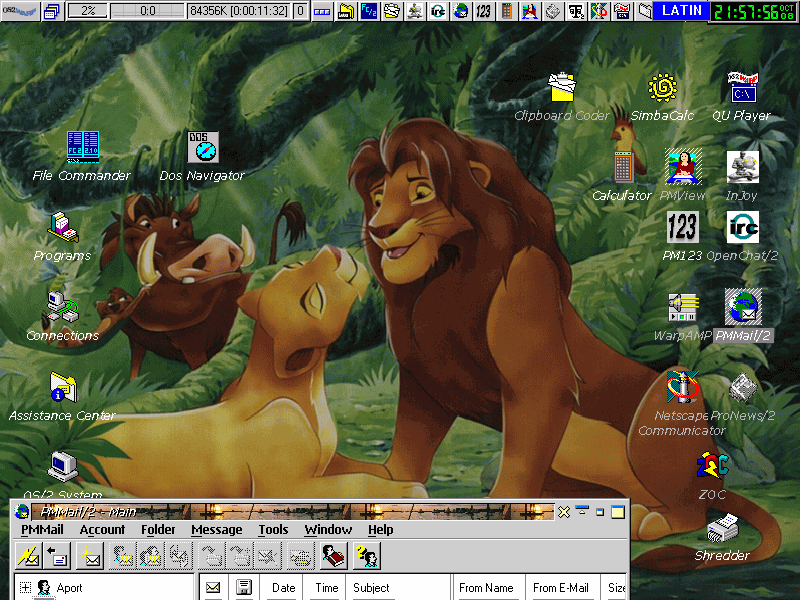The image size is (800, 600).
Task: Maximize the PMMail/2 - Main window
Action: [618, 512]
